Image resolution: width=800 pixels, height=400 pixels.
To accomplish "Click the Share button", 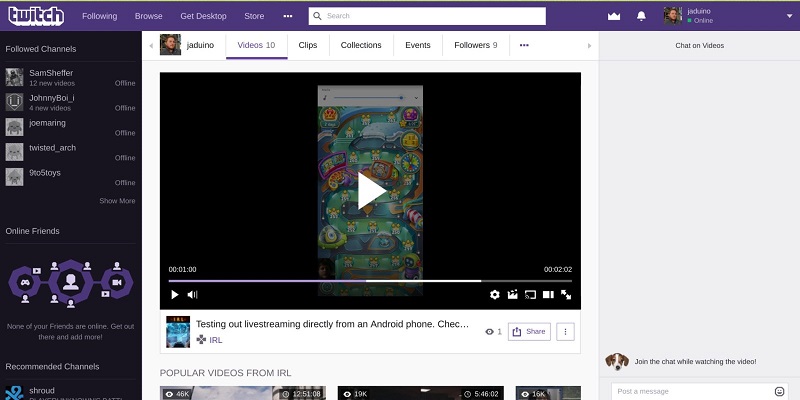I will pos(529,332).
